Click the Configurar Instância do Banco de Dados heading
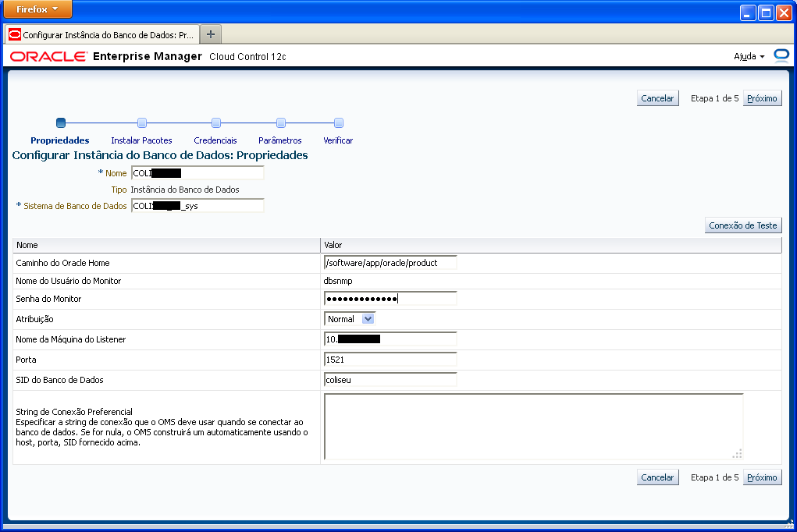This screenshot has height=532, width=797. (x=160, y=155)
